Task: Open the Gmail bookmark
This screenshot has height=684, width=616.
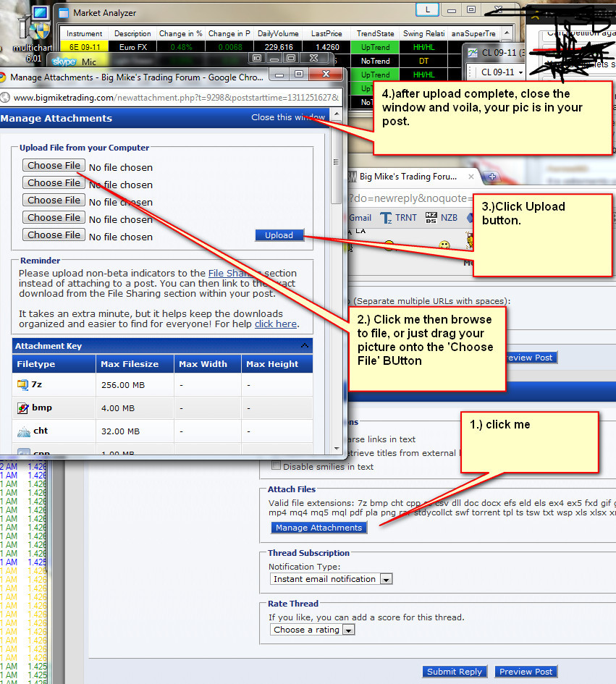Action: click(x=360, y=218)
